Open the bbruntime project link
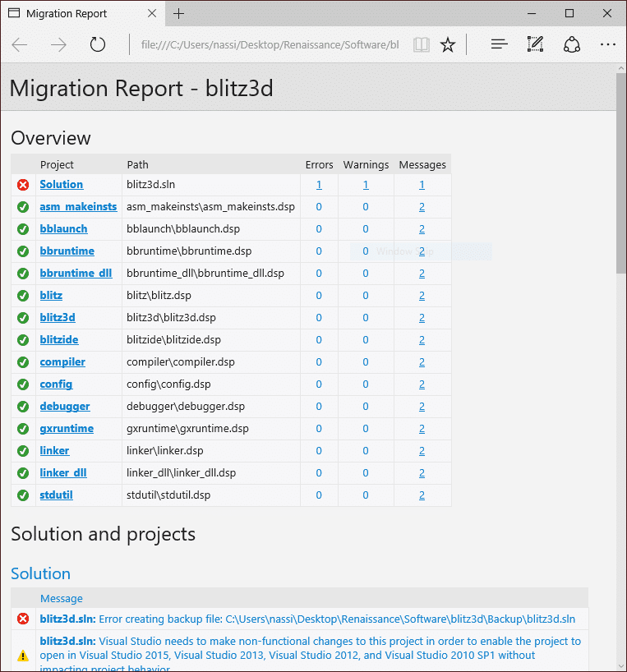Screen dimensions: 627x672 point(67,251)
